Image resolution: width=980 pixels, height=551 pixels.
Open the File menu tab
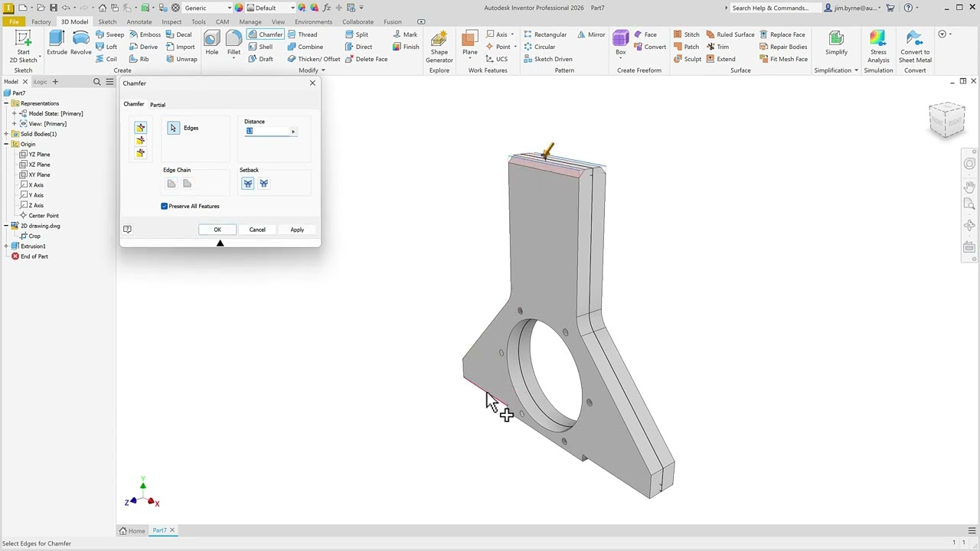click(14, 21)
